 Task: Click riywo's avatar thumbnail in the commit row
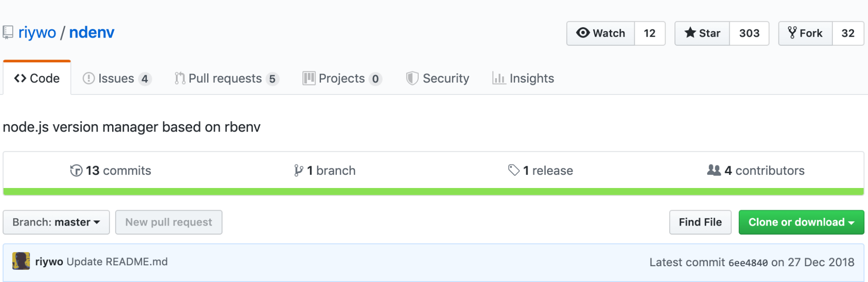21,261
